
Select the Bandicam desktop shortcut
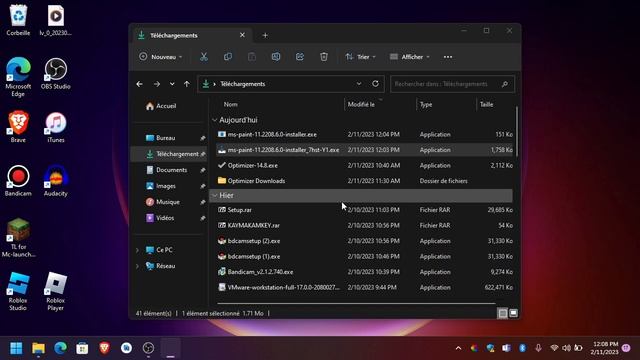point(18,181)
